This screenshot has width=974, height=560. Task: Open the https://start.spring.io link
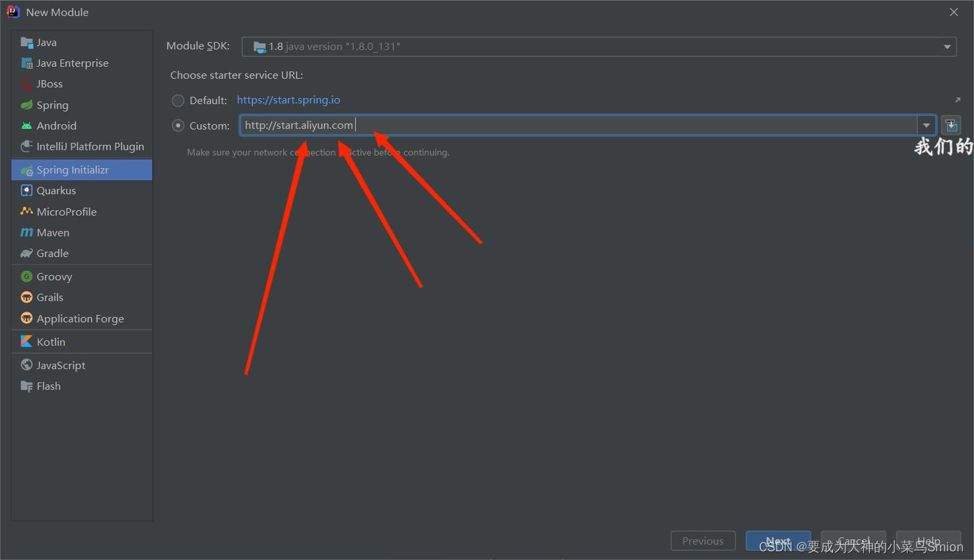288,100
